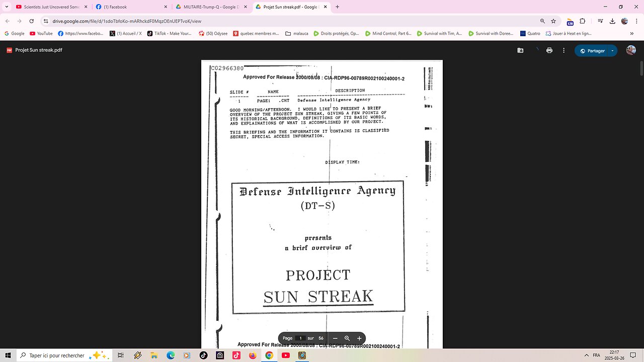Image resolution: width=644 pixels, height=362 pixels.
Task: Open the Google bookmark
Action: [14, 34]
